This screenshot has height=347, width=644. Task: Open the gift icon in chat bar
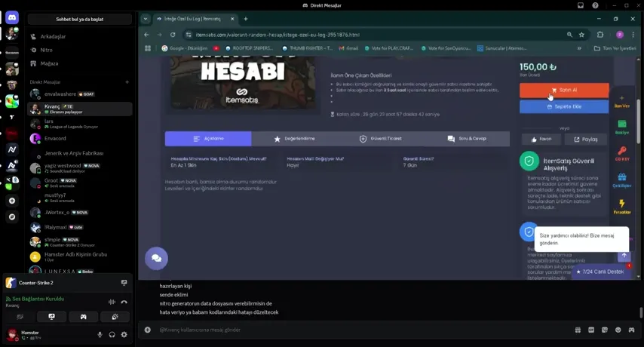[578, 330]
